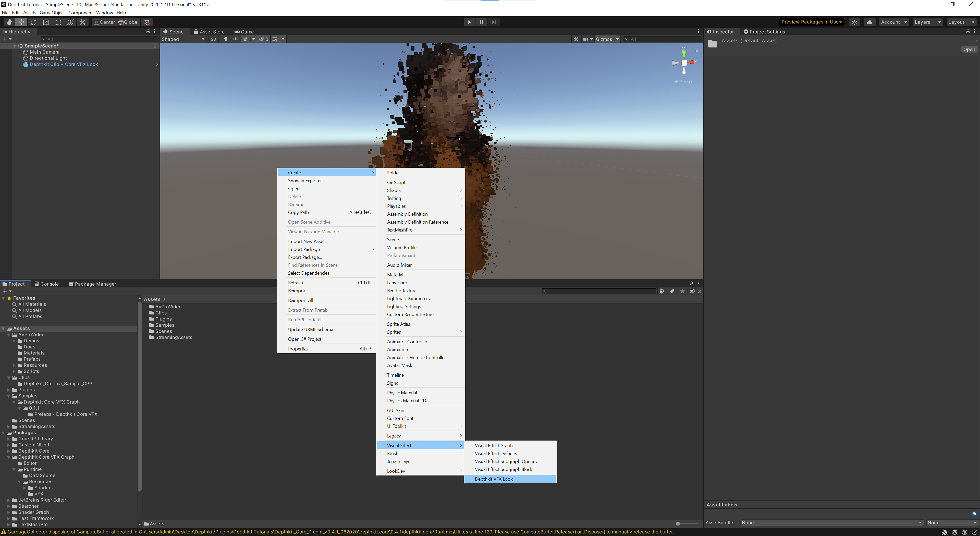Toggle scene audio mute icon

[236, 39]
